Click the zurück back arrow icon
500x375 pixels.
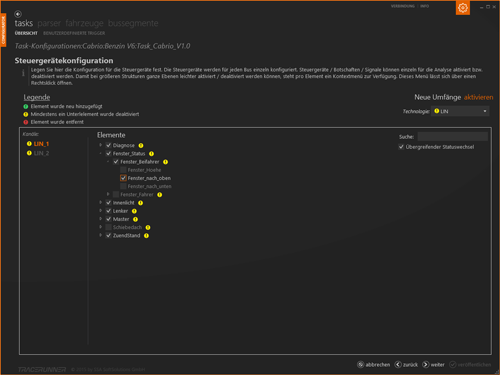(398, 364)
